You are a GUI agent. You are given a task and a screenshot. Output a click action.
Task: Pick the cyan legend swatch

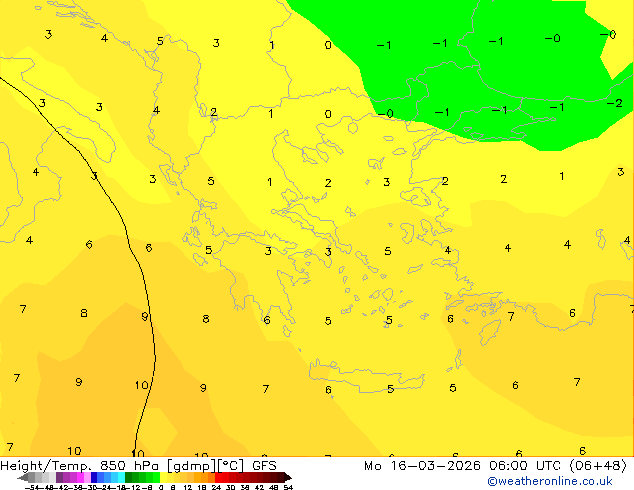(x=121, y=477)
